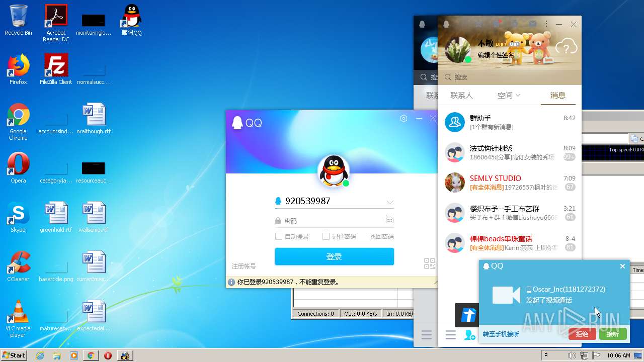Image resolution: width=644 pixels, height=362 pixels.
Task: Switch to the 消息 tab
Action: (x=557, y=95)
